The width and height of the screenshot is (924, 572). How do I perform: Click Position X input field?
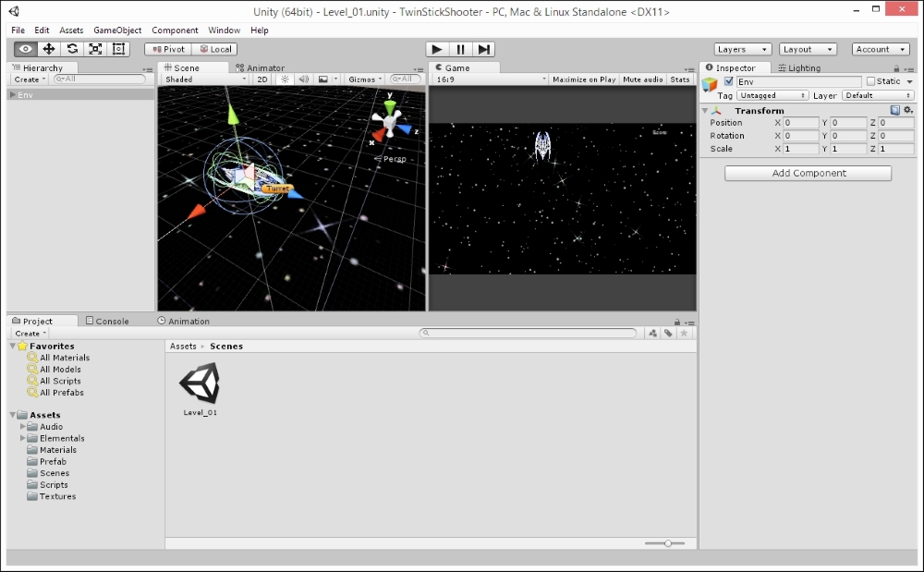pyautogui.click(x=801, y=123)
